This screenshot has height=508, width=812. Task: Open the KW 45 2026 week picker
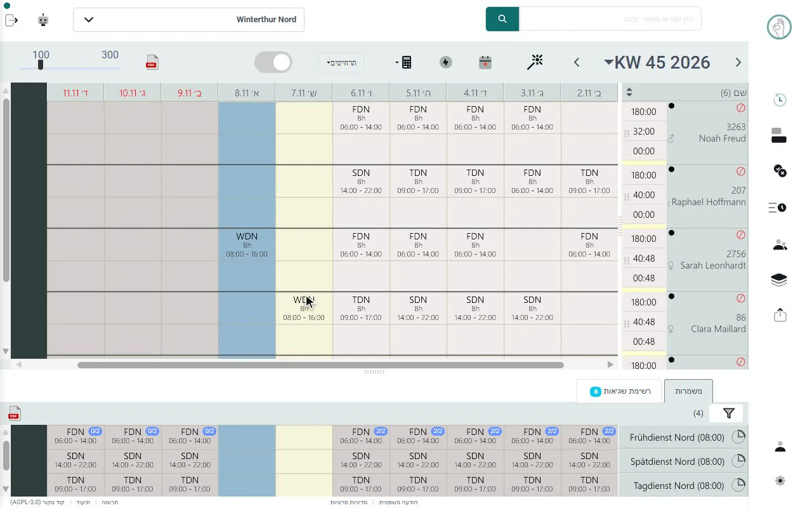click(656, 62)
